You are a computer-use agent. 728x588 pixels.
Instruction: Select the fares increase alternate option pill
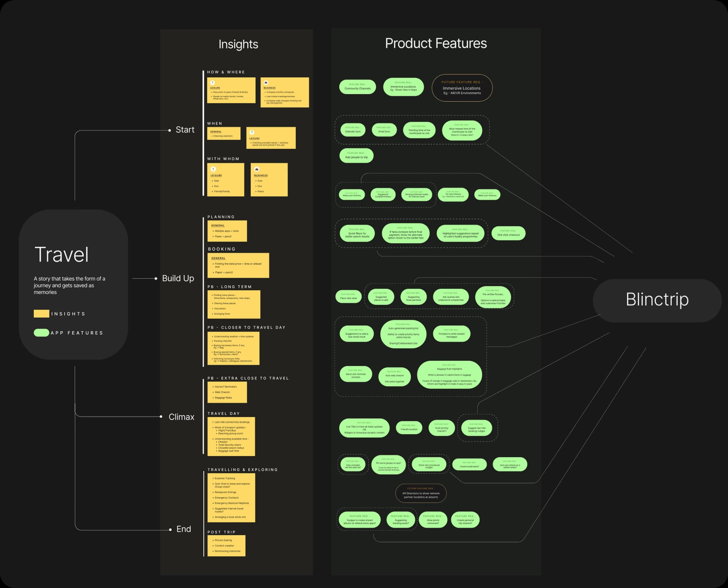click(x=406, y=233)
